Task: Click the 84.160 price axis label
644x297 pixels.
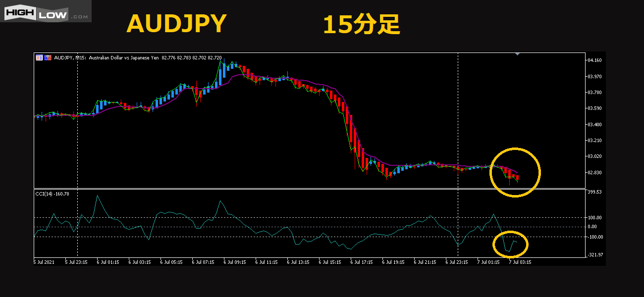Action: 594,60
